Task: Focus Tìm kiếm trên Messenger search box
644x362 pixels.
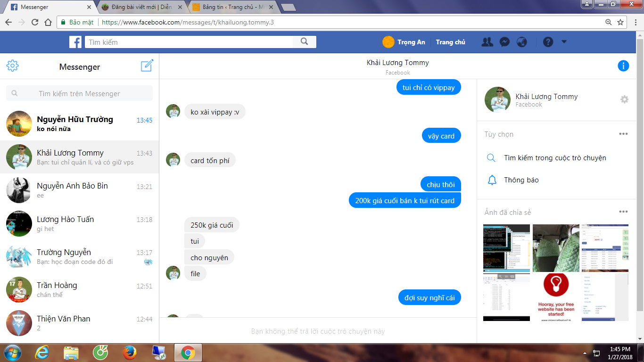Action: [x=79, y=93]
